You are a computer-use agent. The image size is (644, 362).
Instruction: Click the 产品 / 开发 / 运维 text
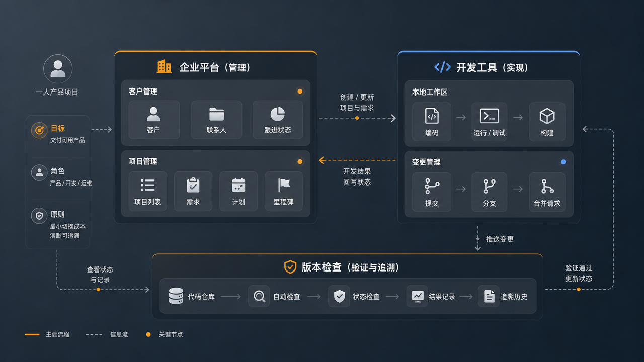[x=71, y=183]
